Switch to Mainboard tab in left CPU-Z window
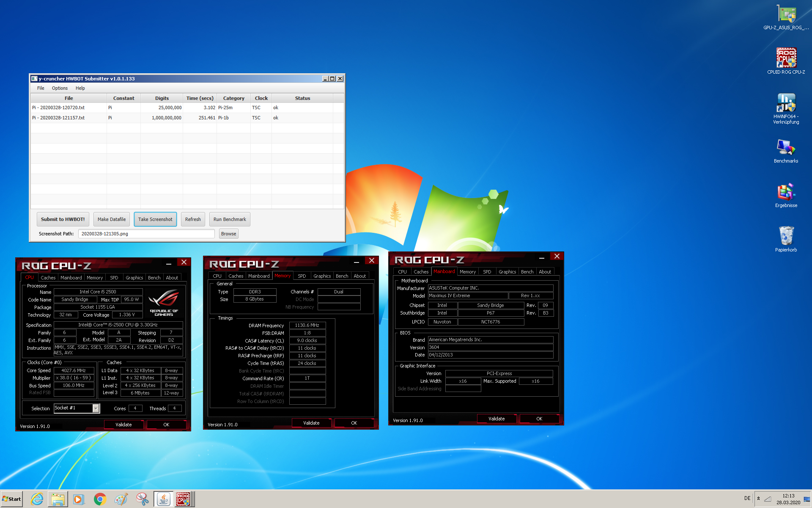The height and width of the screenshot is (508, 812). [71, 278]
